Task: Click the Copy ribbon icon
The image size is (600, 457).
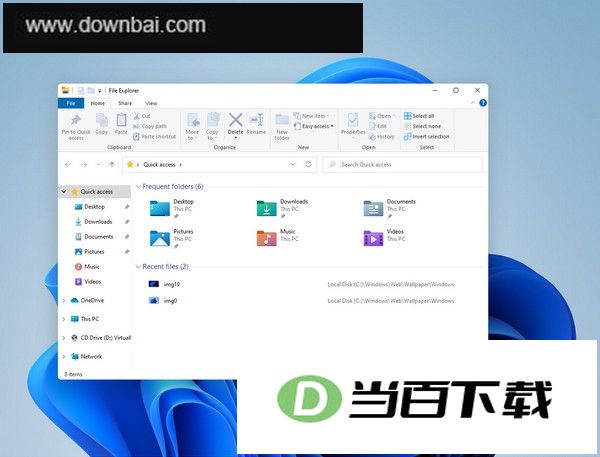Action: [x=101, y=120]
